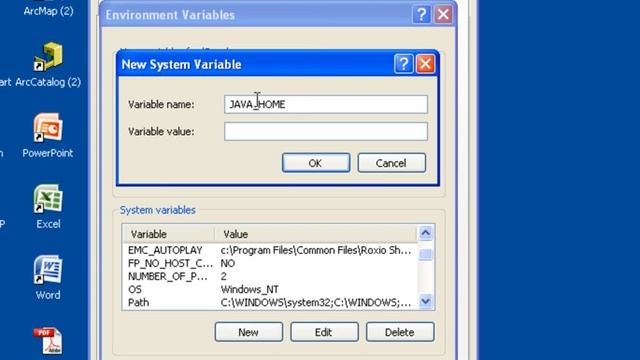
Task: Cancel the New System Variable dialog
Action: point(391,163)
